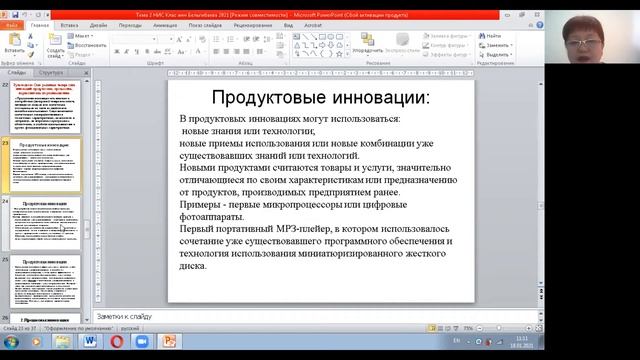
Task: Click the Format Painter brush icon
Action: pyautogui.click(x=30, y=54)
